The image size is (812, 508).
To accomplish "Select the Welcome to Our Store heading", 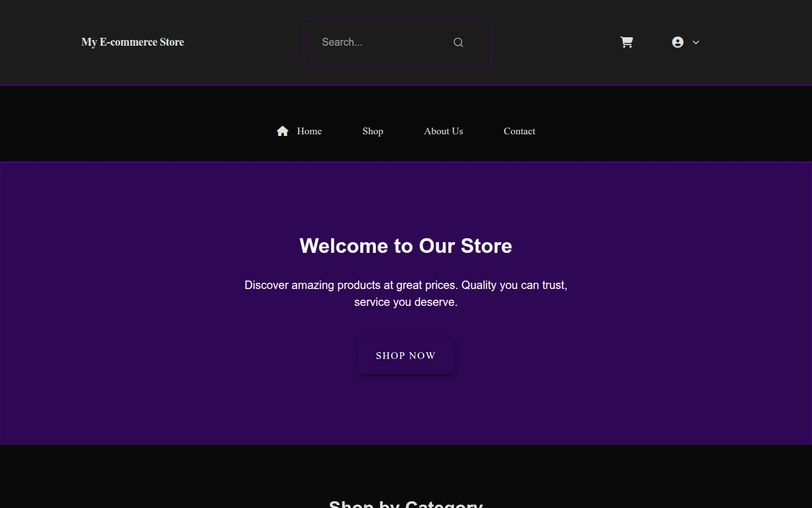I will point(406,246).
